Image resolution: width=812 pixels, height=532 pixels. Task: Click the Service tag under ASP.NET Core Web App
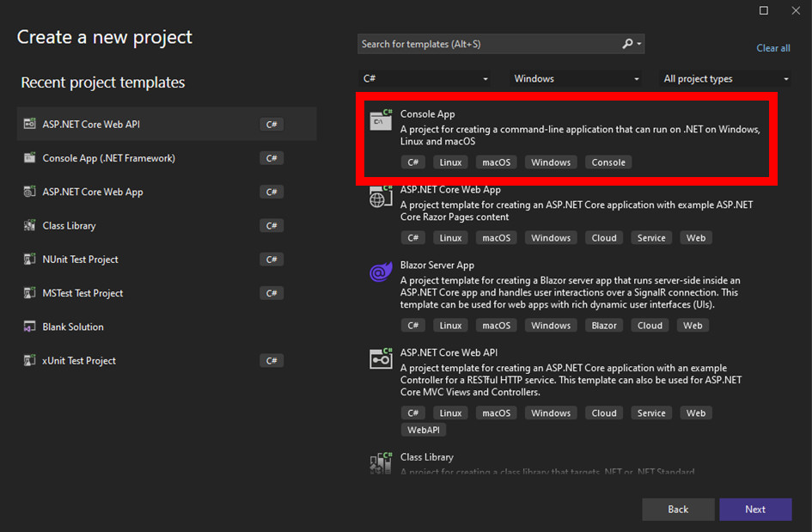[x=651, y=238]
